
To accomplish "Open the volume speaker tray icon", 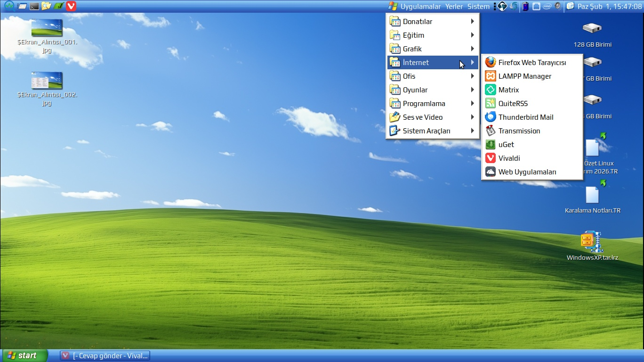I will (x=558, y=6).
